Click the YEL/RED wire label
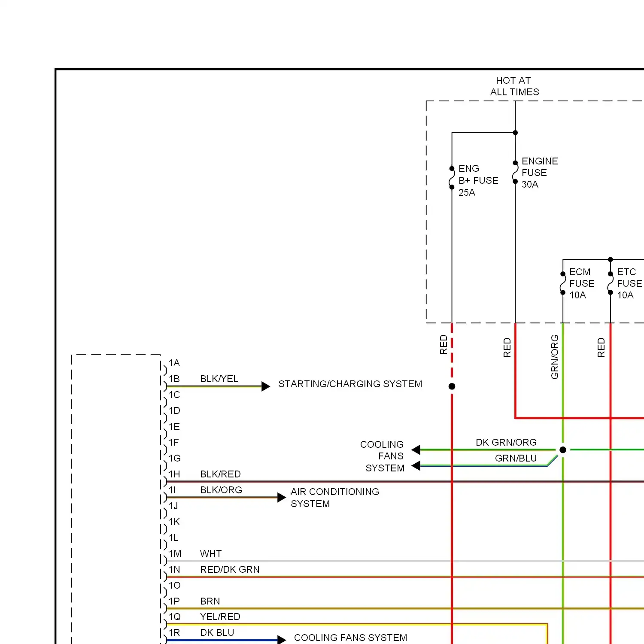 click(220, 617)
